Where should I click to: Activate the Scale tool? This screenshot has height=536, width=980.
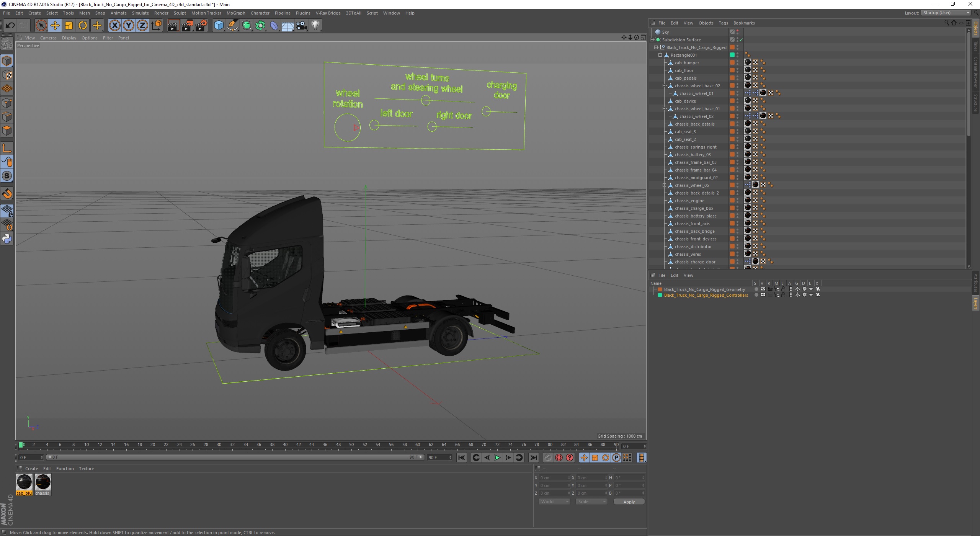pyautogui.click(x=69, y=26)
